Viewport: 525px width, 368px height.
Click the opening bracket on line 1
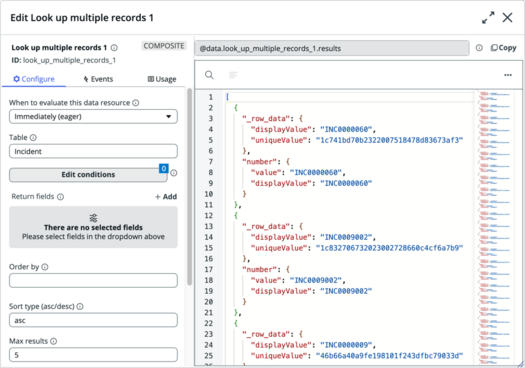(x=227, y=97)
